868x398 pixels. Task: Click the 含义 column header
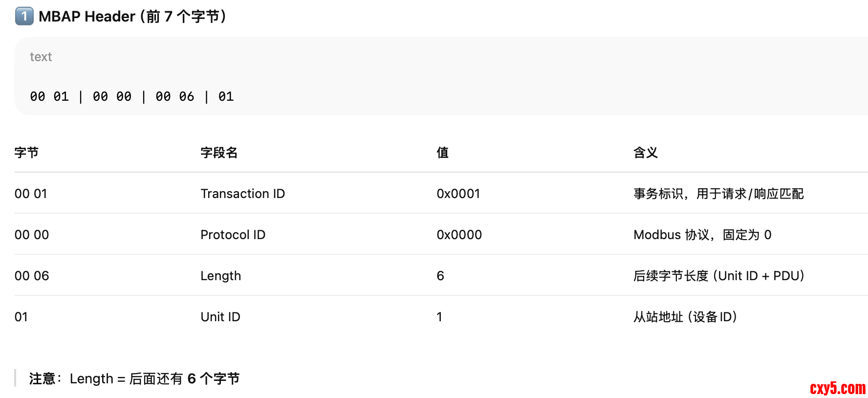645,153
